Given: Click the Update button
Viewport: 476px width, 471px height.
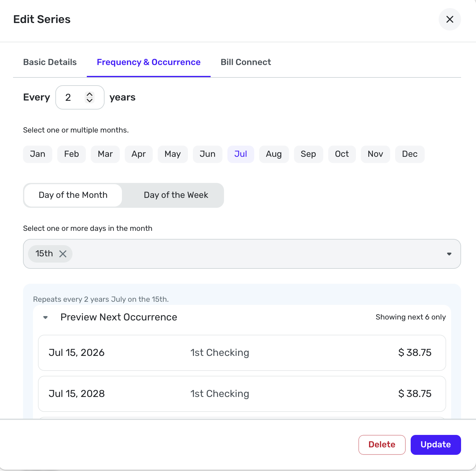Looking at the screenshot, I should point(436,445).
